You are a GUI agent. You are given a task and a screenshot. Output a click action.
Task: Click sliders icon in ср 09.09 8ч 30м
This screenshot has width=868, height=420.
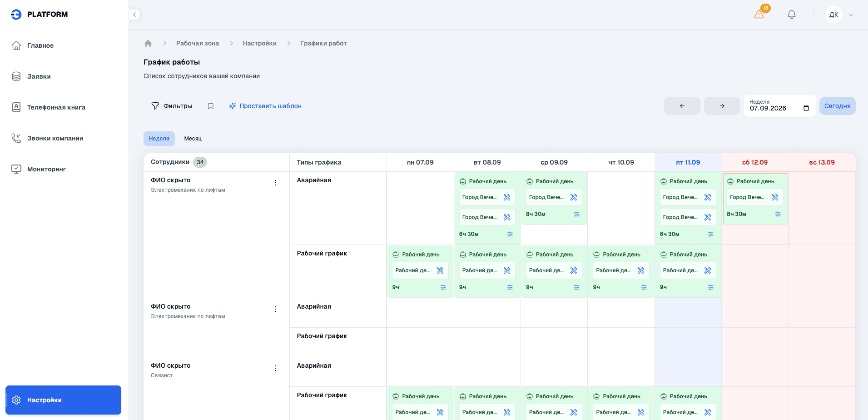pos(577,214)
